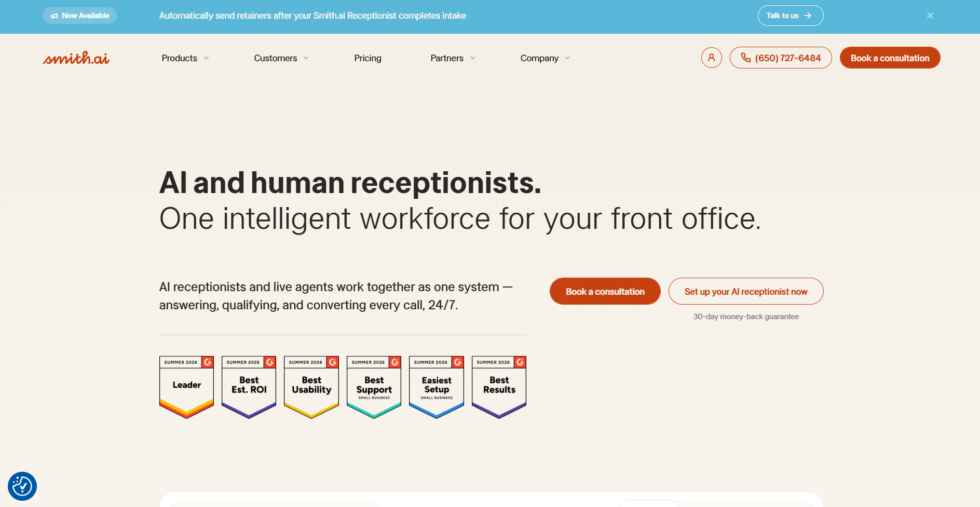Click the Leader G2 badge

pos(186,387)
